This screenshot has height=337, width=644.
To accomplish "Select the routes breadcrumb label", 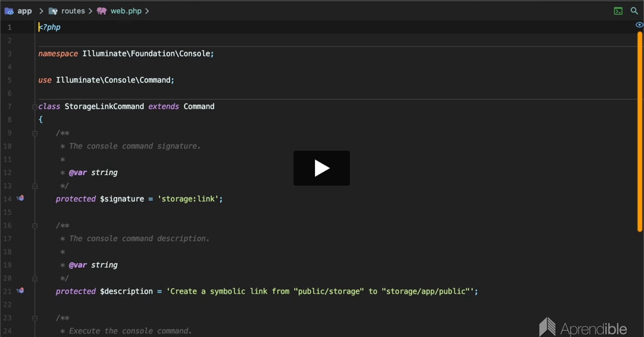I will 73,11.
